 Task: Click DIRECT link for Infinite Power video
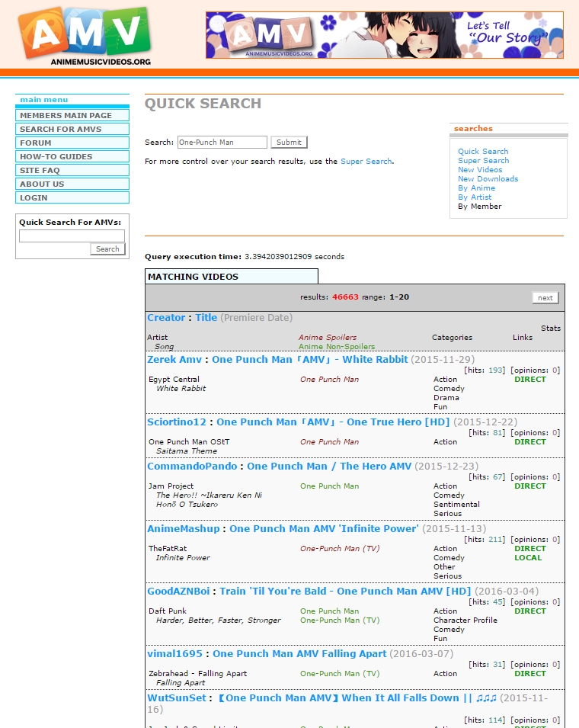(529, 549)
